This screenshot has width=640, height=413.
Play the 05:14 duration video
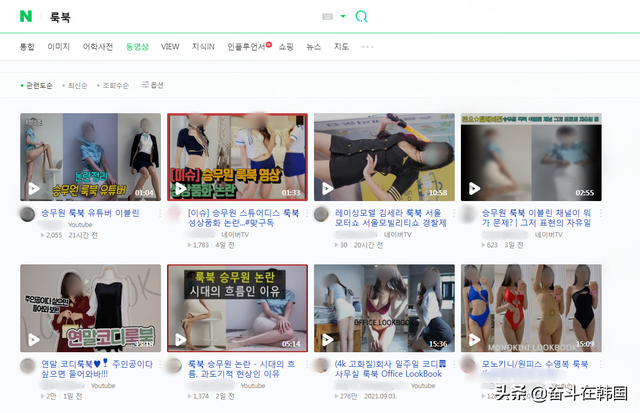tap(237, 307)
